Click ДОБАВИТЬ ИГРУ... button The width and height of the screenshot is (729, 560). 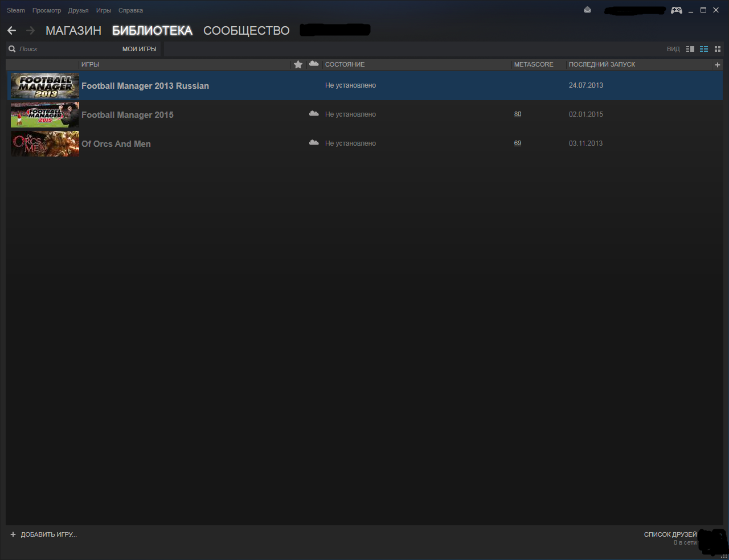(49, 534)
